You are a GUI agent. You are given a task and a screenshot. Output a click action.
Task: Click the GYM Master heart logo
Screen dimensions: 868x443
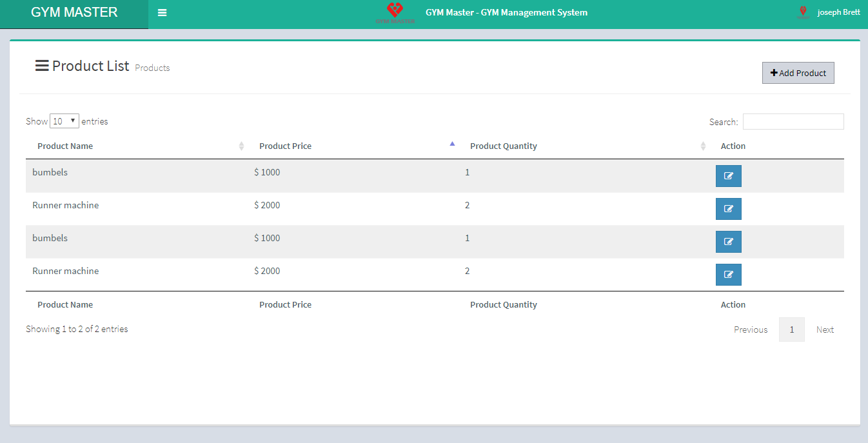pos(395,12)
